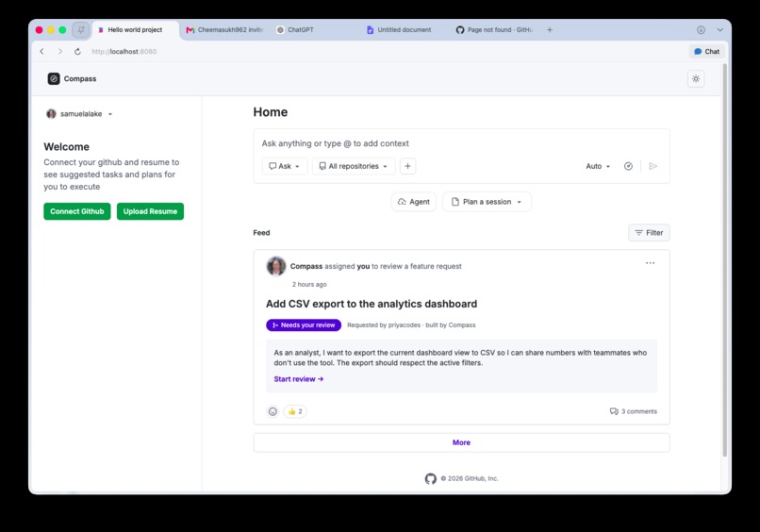Open the 3 comments link

[633, 411]
